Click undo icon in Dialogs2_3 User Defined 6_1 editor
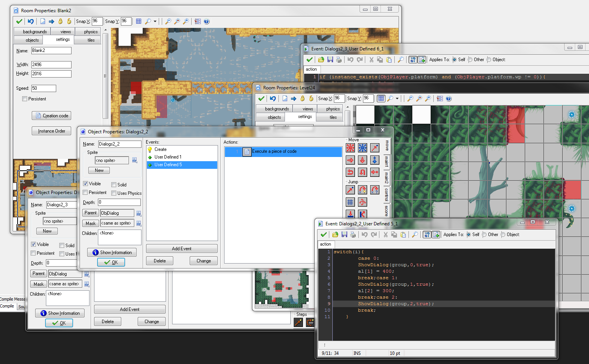 [350, 60]
